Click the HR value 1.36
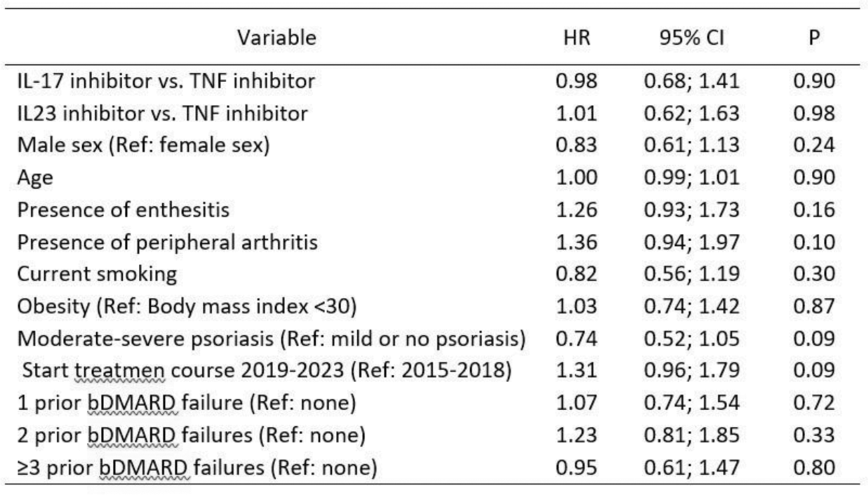 tap(577, 242)
